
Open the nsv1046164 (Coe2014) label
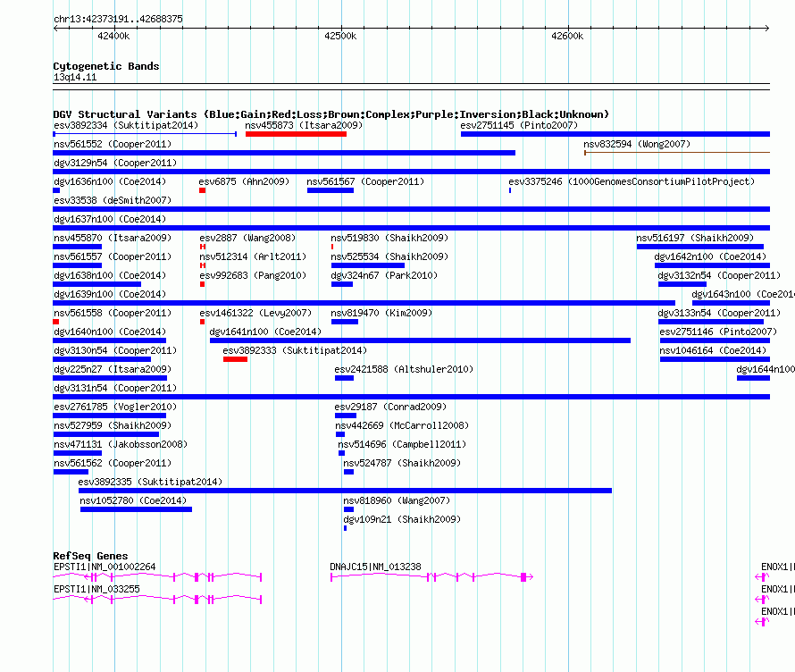point(712,350)
